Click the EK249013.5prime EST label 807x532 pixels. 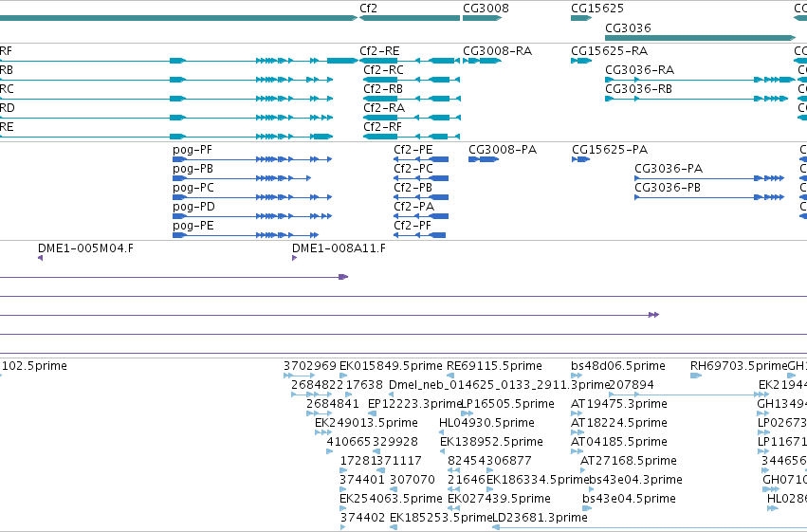(366, 423)
